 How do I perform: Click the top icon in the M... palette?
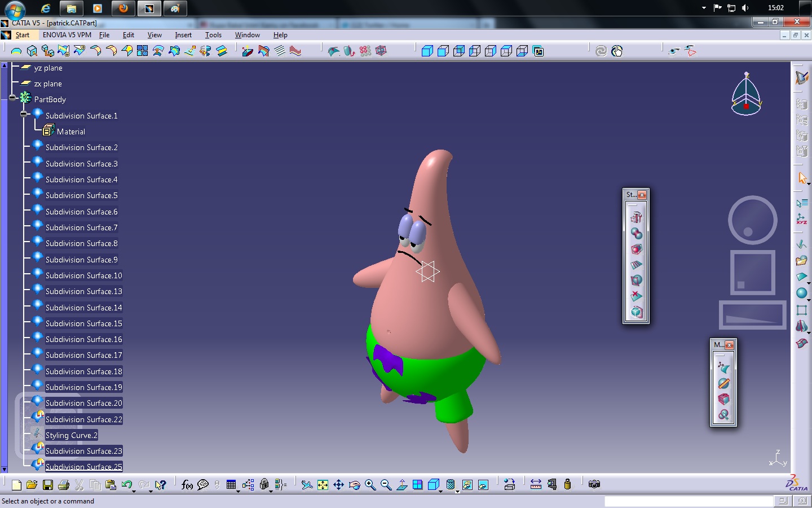723,368
